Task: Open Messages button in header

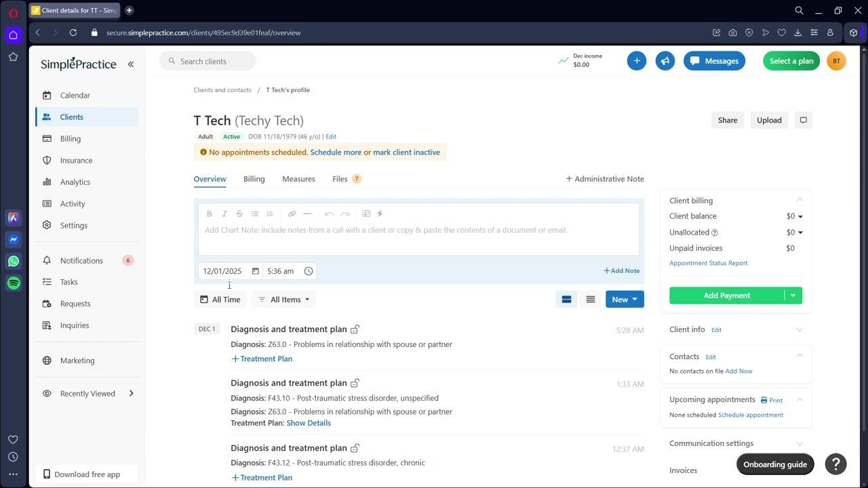Action: click(x=714, y=61)
